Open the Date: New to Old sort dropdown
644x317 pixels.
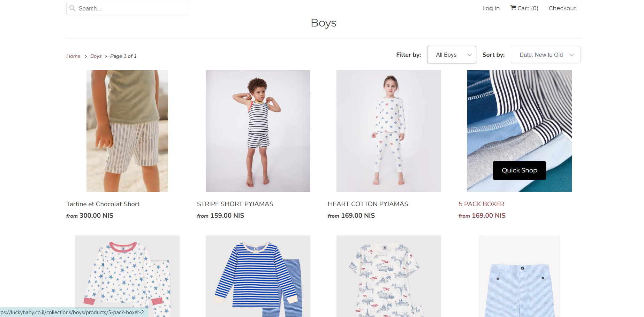[x=545, y=55]
